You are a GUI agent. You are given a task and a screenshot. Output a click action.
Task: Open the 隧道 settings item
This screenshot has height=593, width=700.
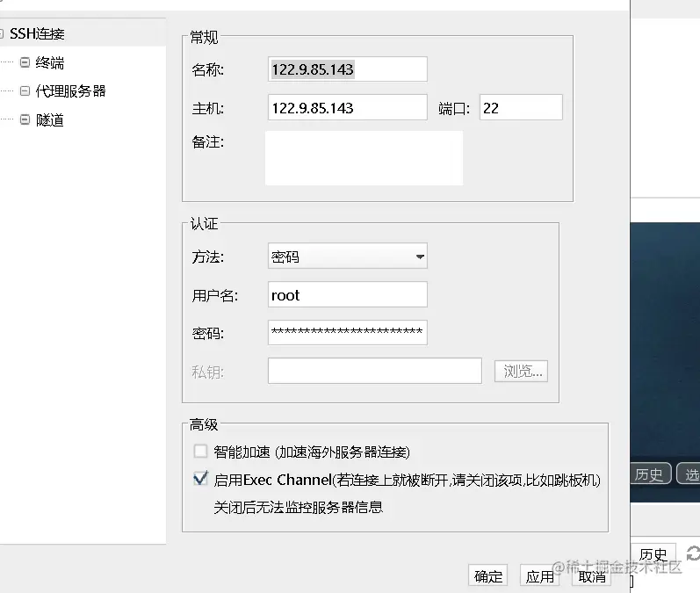click(49, 120)
